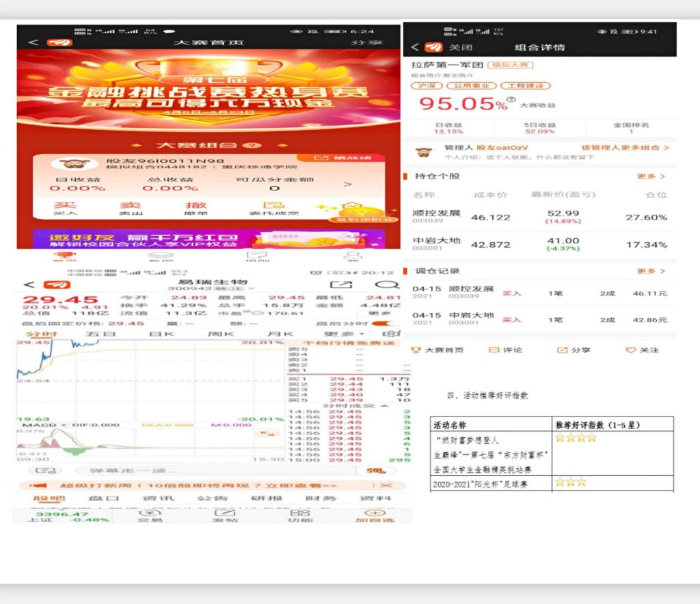Image resolution: width=700 pixels, height=604 pixels.
Task: Tap the search magnifier on stock page
Action: pyautogui.click(x=387, y=285)
